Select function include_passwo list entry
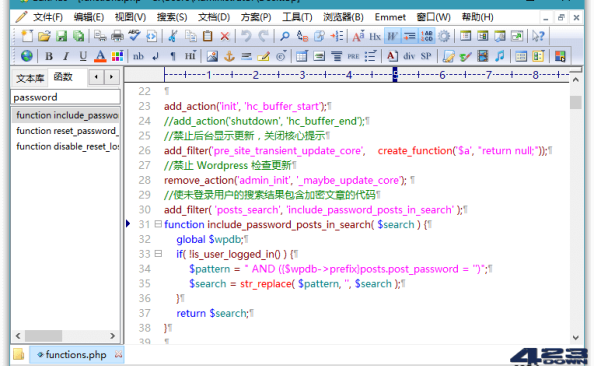This screenshot has width=594, height=366. click(x=66, y=115)
